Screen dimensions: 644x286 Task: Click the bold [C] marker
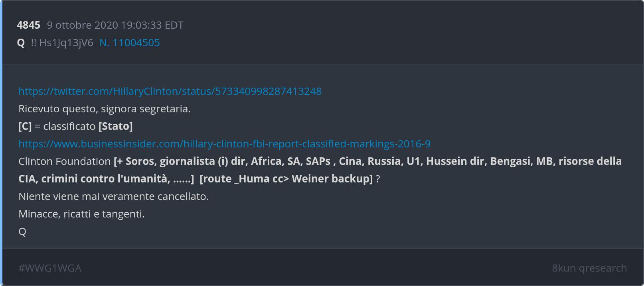pyautogui.click(x=25, y=126)
